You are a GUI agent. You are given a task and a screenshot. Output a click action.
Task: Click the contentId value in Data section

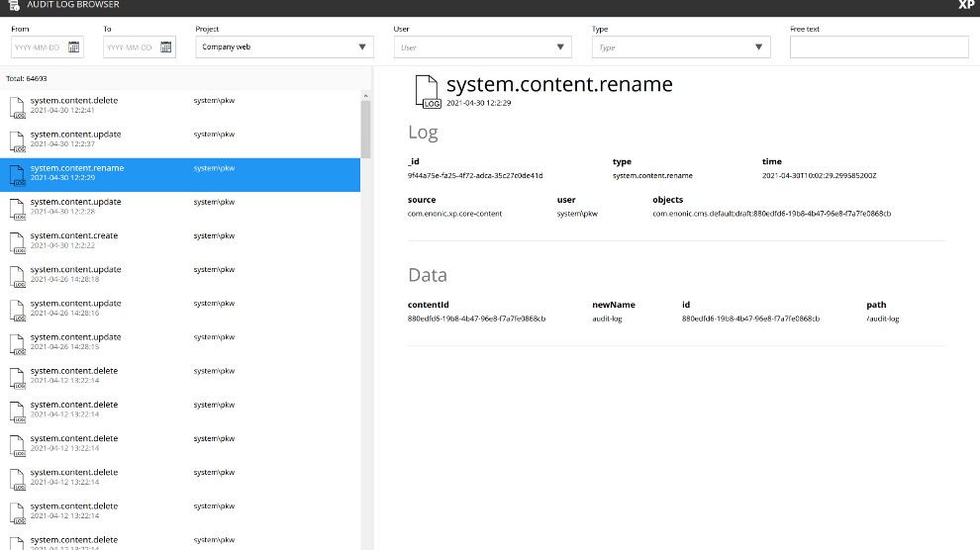(x=476, y=319)
